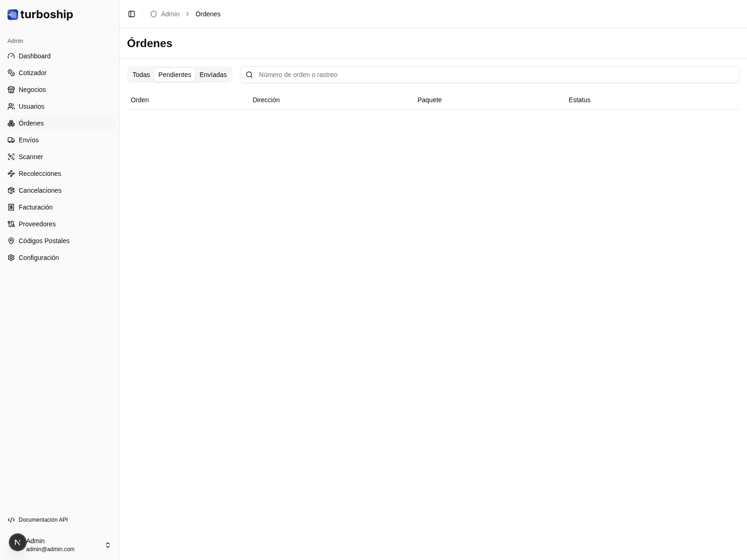The image size is (747, 560).
Task: Go to Recolecciones in the sidebar
Action: click(x=40, y=174)
